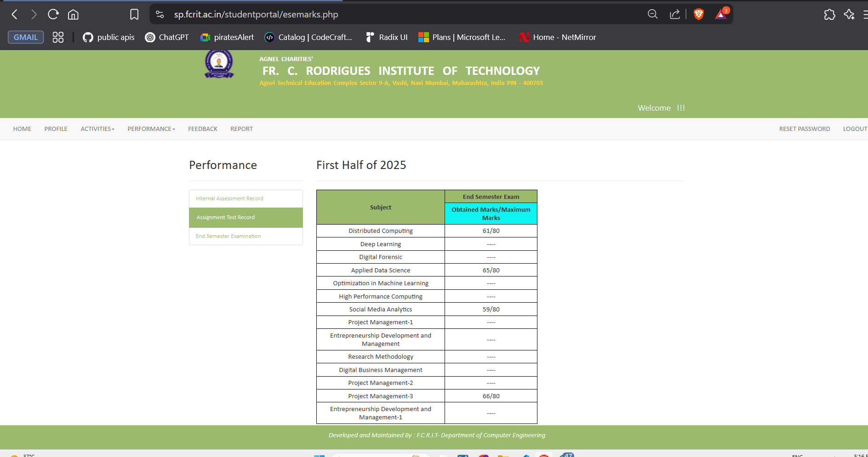Reload the page with the refresh icon

[53, 15]
